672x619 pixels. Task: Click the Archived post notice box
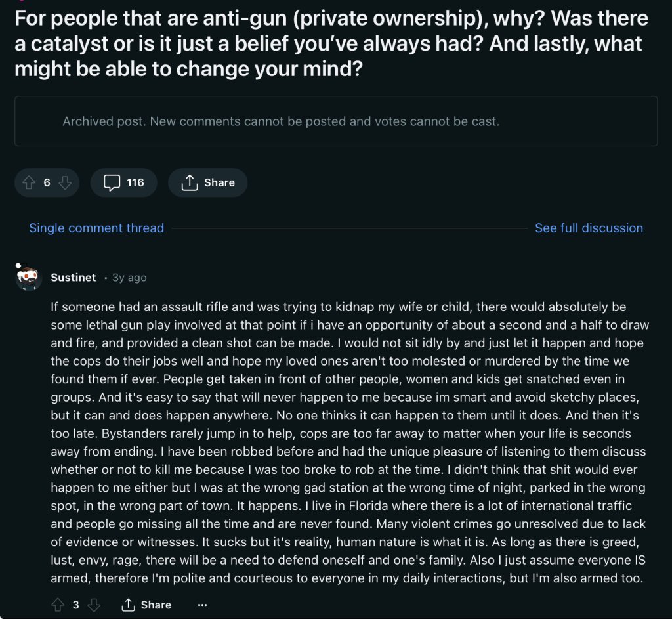pyautogui.click(x=335, y=121)
